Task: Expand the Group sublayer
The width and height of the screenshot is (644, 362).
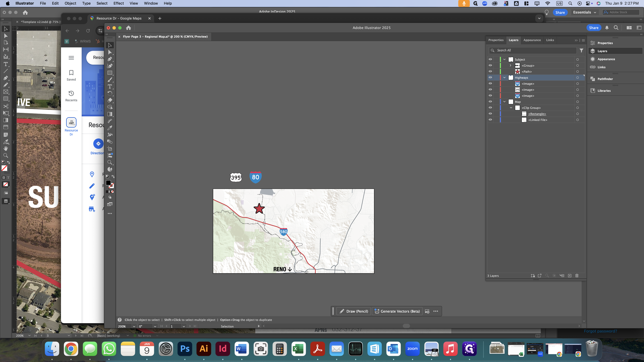Action: point(510,66)
